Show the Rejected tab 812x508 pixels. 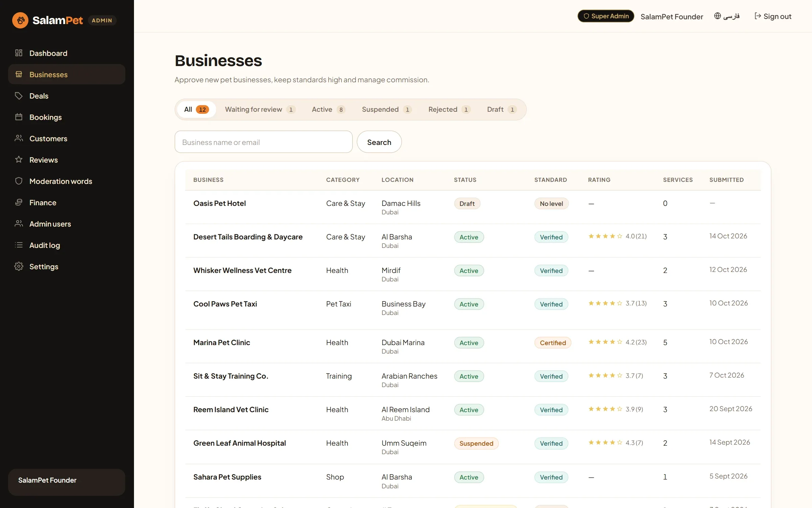click(449, 109)
